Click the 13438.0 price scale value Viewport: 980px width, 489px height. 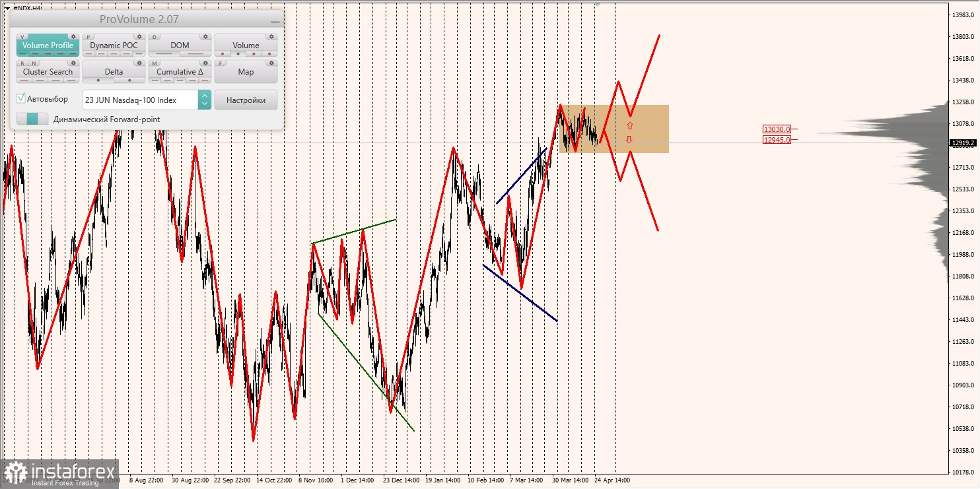pyautogui.click(x=965, y=81)
